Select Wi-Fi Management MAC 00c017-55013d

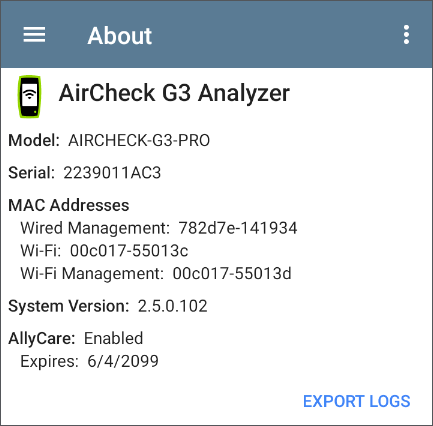232,273
